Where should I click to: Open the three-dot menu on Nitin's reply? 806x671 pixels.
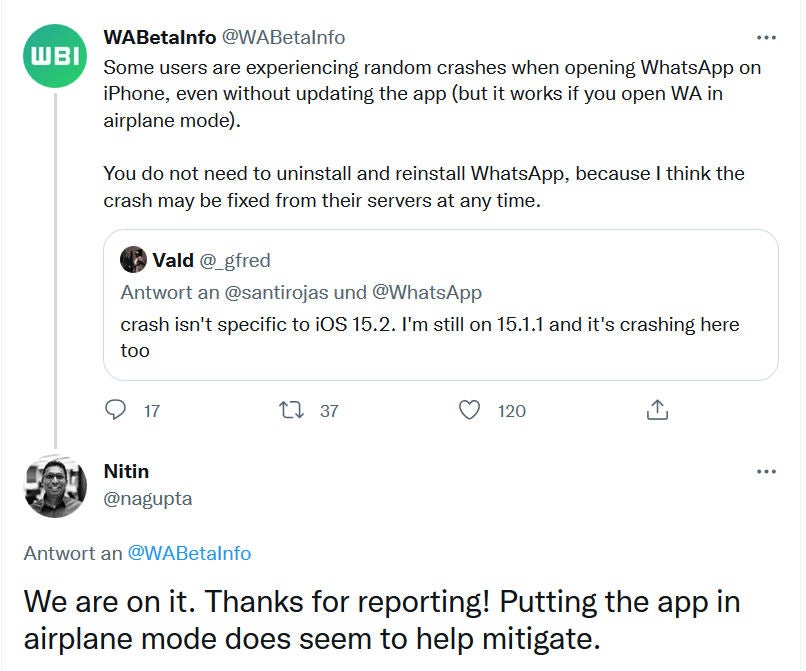(766, 471)
